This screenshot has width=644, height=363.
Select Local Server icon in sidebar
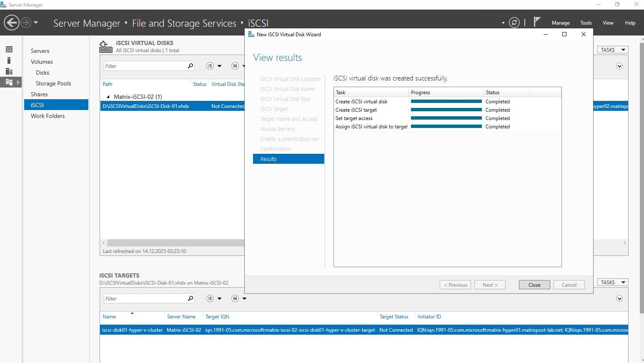[x=9, y=60]
